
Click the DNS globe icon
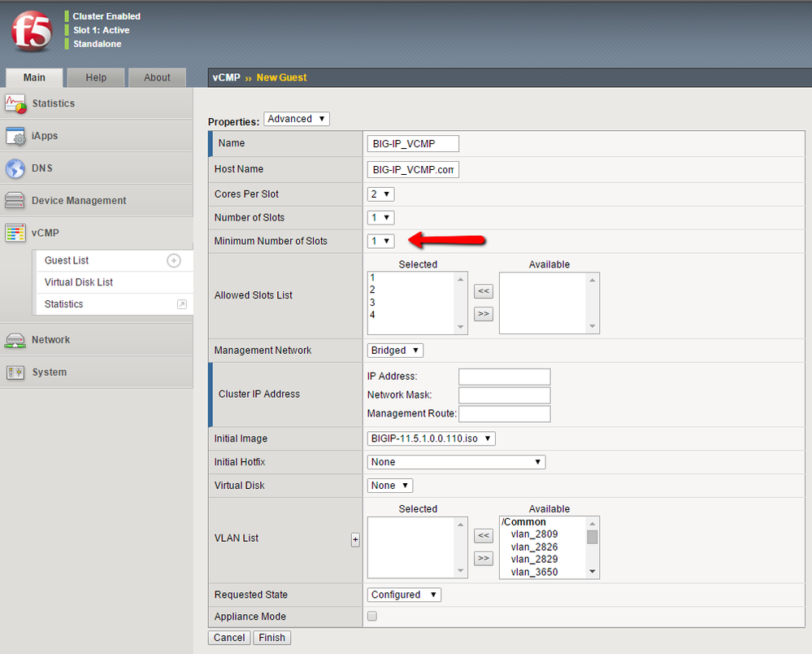(x=15, y=168)
